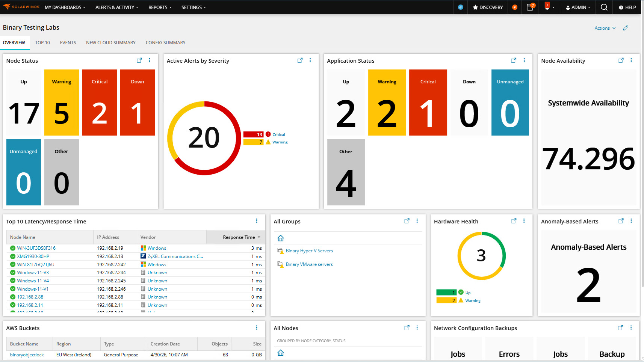Open the Reports menu
Viewport: 644px width, 362px height.
pyautogui.click(x=160, y=7)
